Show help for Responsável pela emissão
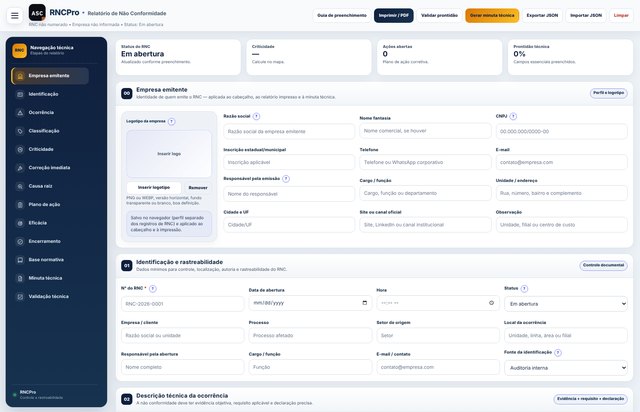 click(286, 178)
